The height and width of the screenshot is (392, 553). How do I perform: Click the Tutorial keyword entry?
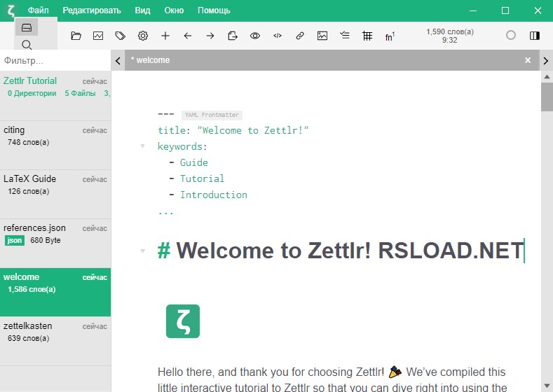[x=202, y=178]
